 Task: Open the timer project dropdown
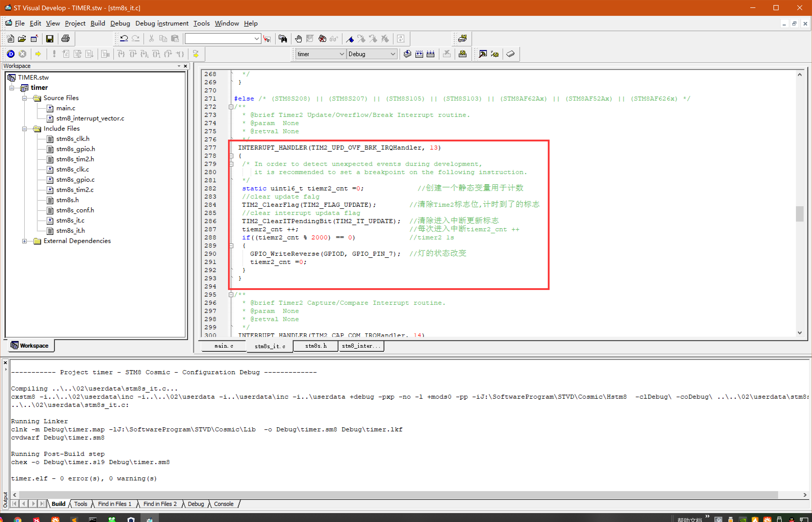342,54
